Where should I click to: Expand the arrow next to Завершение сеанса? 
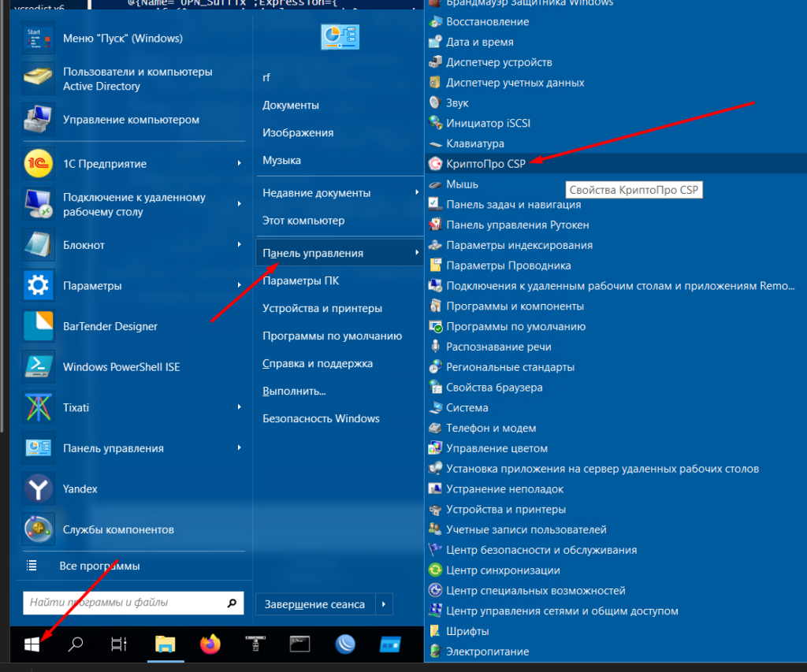tap(384, 604)
